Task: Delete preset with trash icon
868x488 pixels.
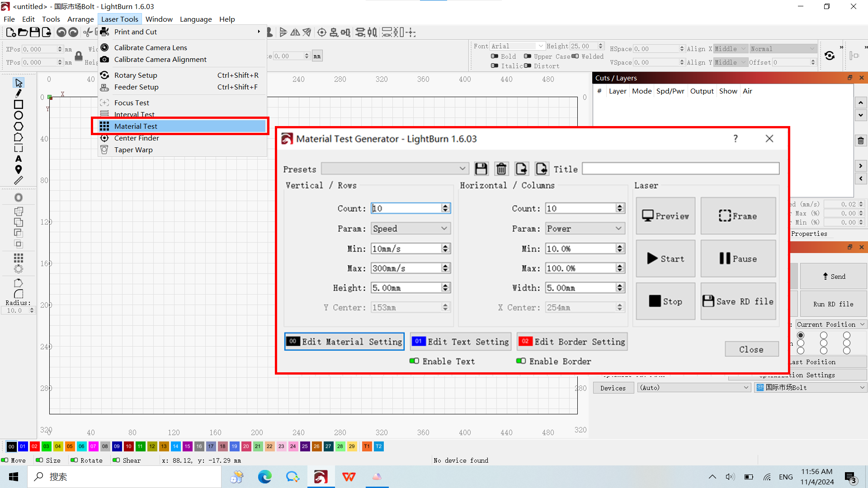Action: tap(501, 169)
